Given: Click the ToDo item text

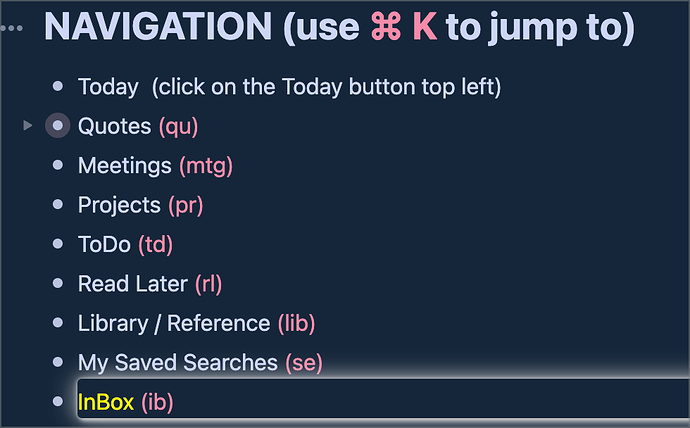Looking at the screenshot, I should tap(104, 244).
